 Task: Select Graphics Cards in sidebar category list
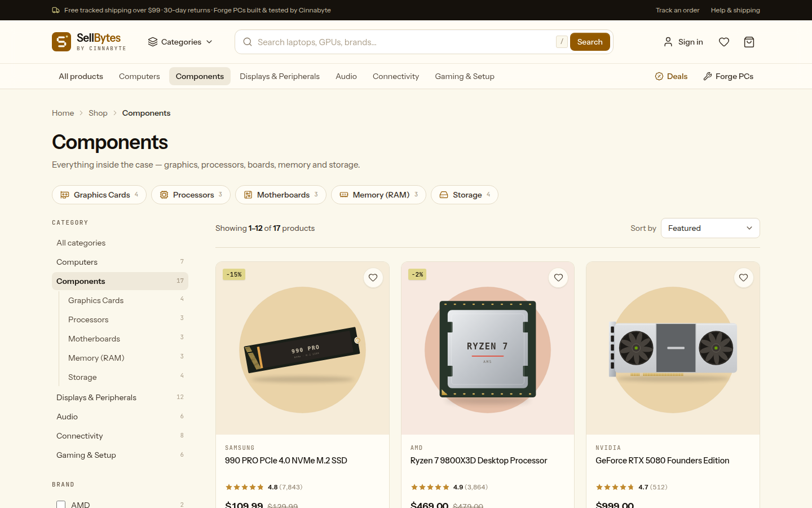126,300
